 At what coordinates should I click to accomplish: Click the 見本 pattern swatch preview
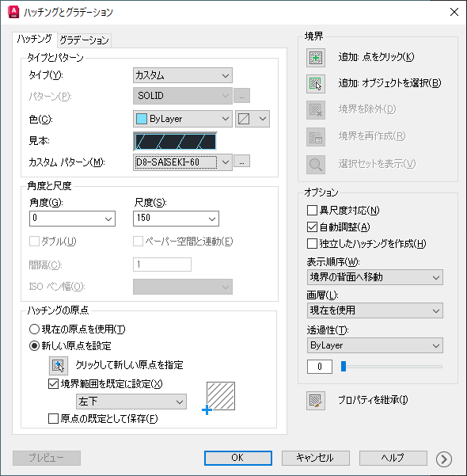click(x=175, y=142)
